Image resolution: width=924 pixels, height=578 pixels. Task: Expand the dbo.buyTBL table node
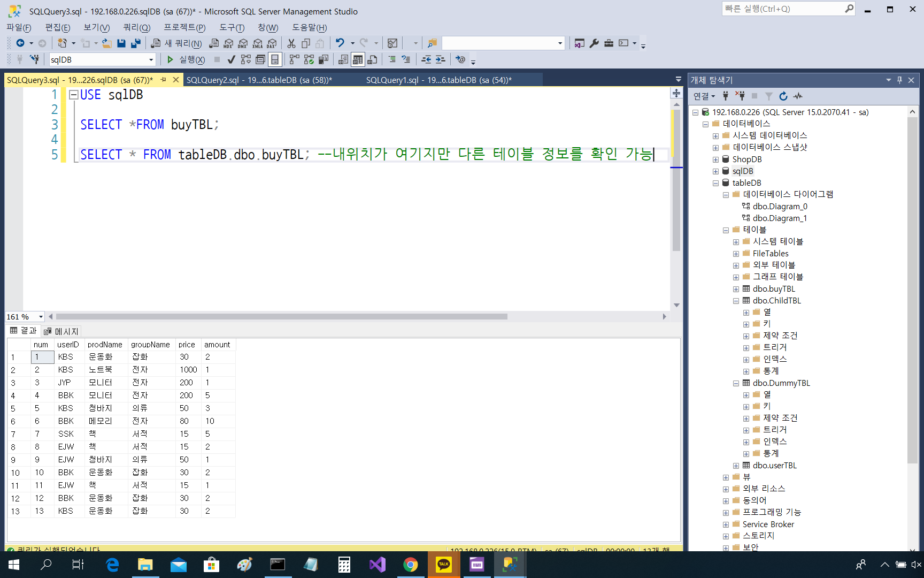(x=736, y=289)
